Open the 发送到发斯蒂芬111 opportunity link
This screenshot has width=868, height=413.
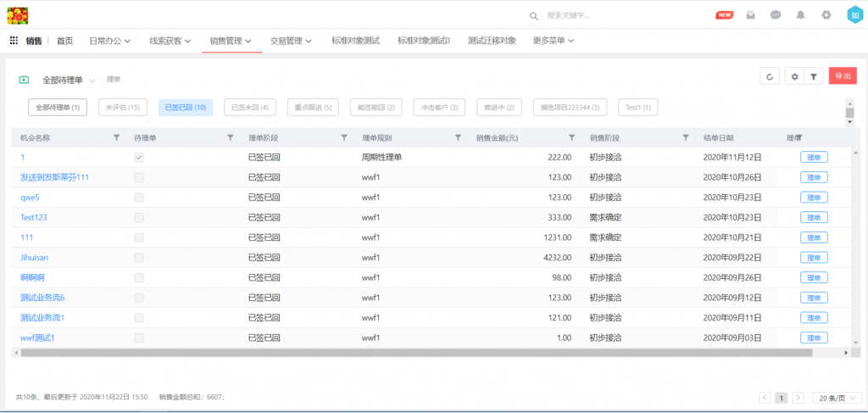[54, 177]
